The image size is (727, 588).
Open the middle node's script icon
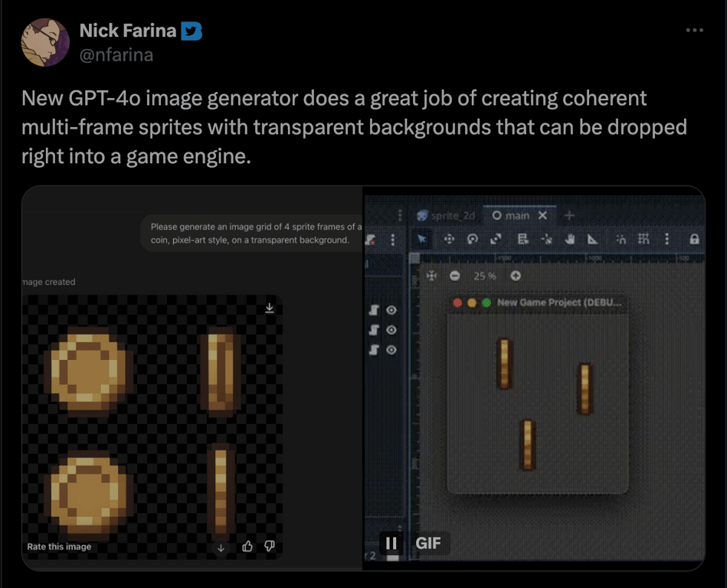374,330
